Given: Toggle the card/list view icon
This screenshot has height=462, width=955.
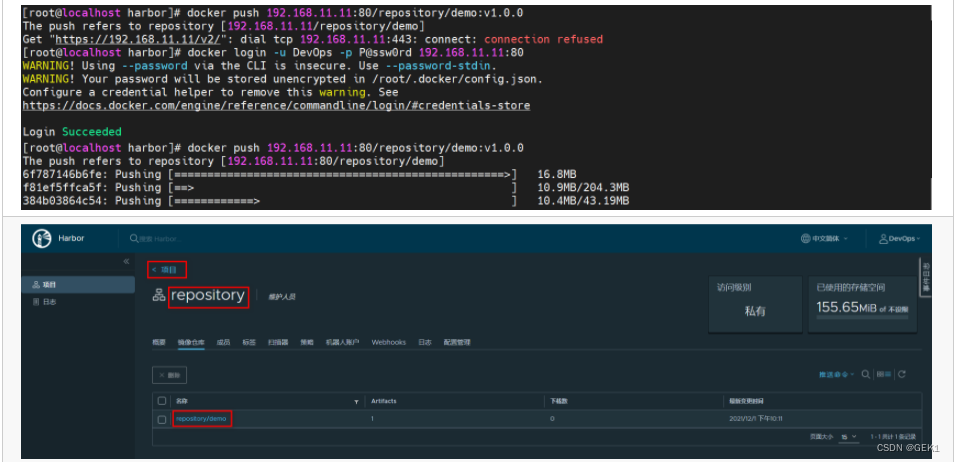Looking at the screenshot, I should [884, 374].
